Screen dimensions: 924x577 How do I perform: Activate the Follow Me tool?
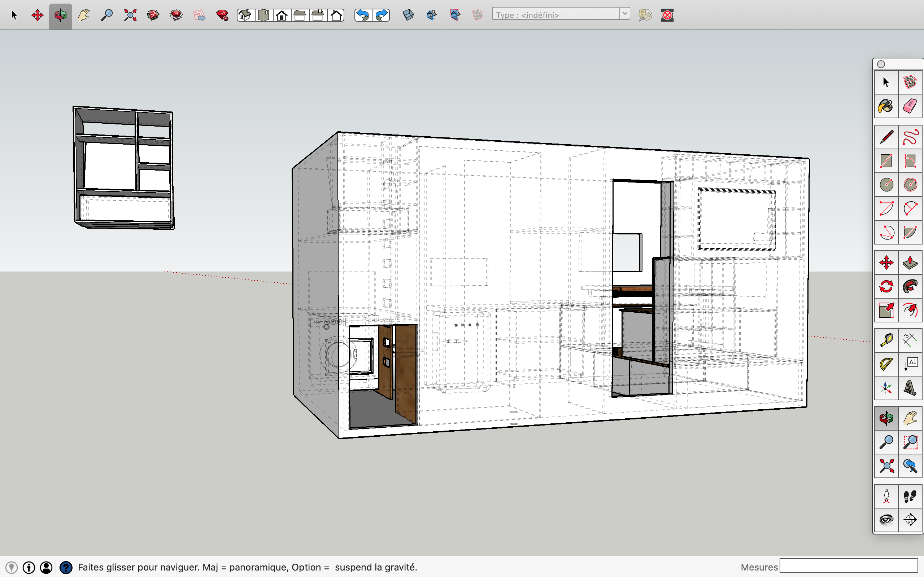click(x=910, y=286)
